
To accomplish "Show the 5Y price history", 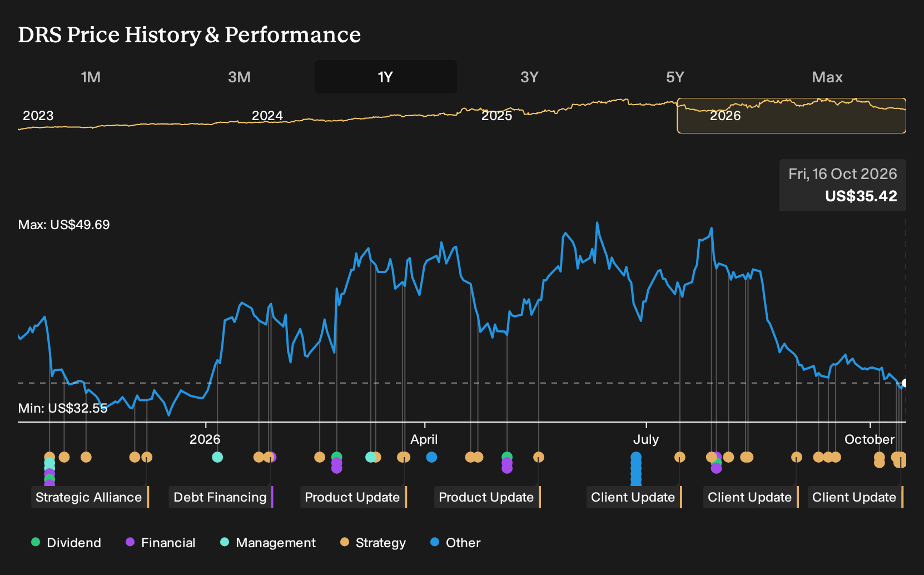I will [675, 77].
